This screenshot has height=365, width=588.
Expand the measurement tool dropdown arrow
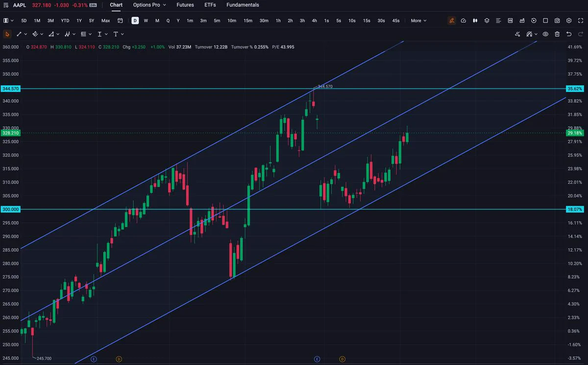click(90, 34)
